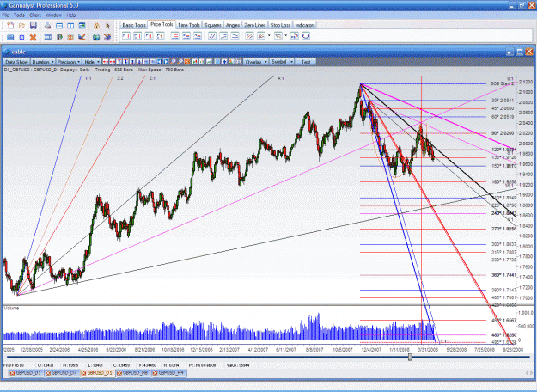Open the Duration dropdown
Image resolution: width=537 pixels, height=392 pixels.
coord(43,62)
